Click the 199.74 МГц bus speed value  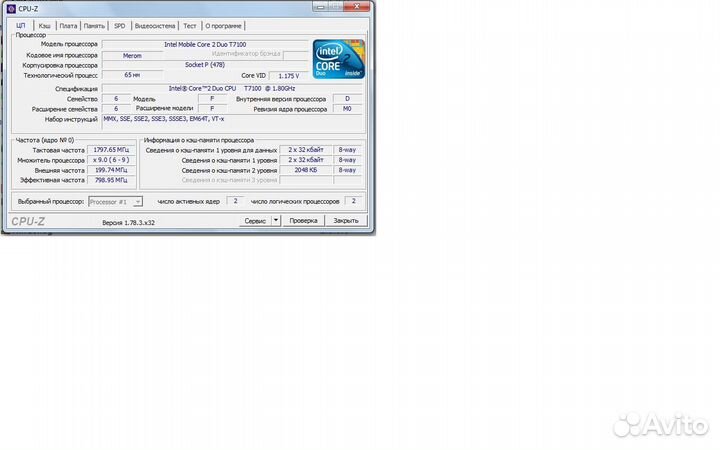111,170
